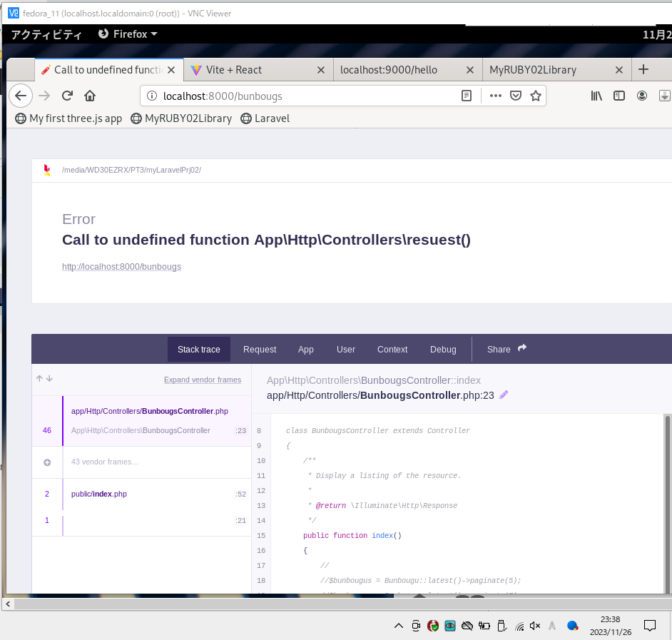The image size is (672, 640).
Task: Open the Laravel bookmark
Action: pos(265,118)
